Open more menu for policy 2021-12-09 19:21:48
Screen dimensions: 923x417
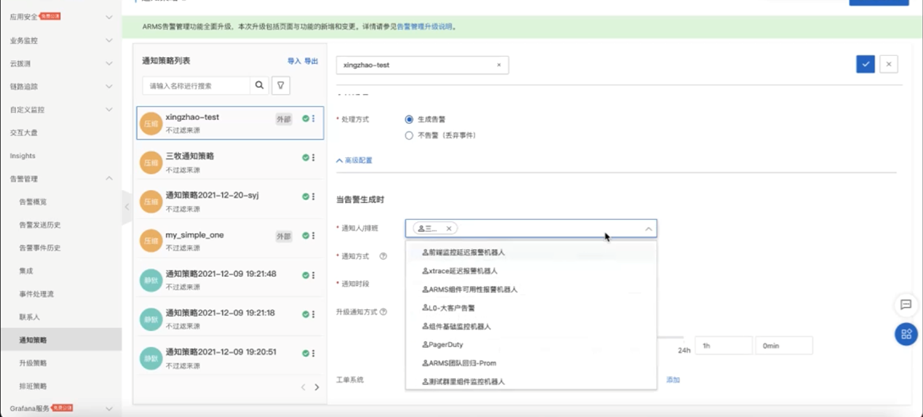point(313,275)
